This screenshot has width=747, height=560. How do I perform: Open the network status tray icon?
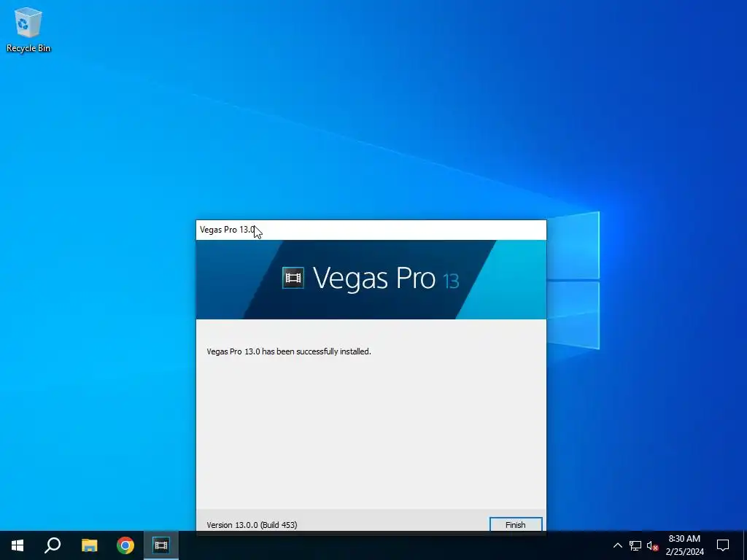tap(635, 545)
